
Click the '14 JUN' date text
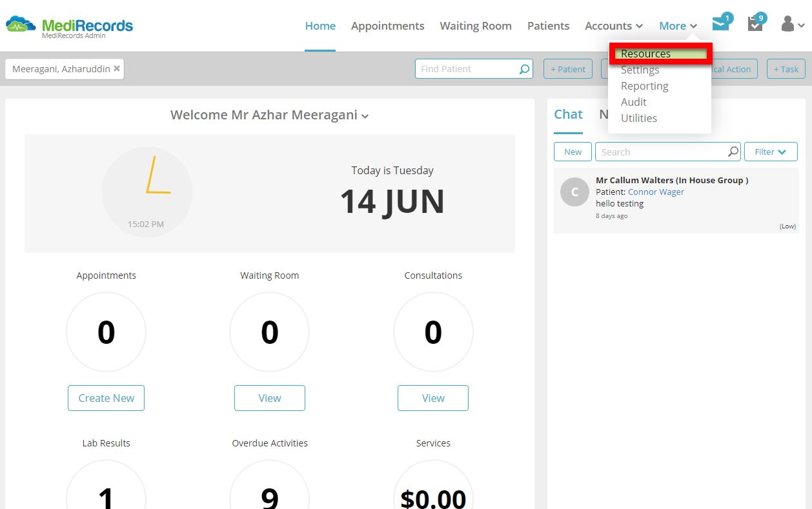click(392, 201)
